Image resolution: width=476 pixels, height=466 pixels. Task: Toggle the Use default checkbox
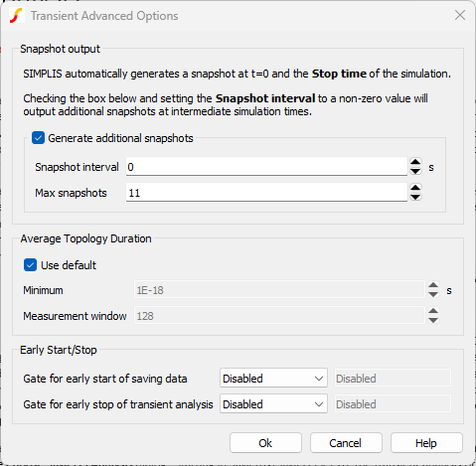tap(30, 265)
